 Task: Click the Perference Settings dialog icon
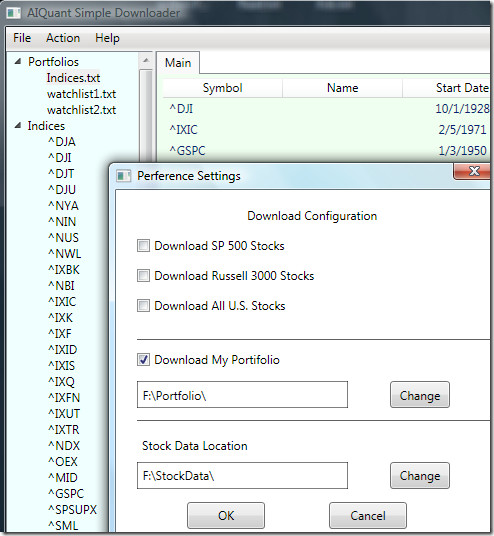[123, 176]
